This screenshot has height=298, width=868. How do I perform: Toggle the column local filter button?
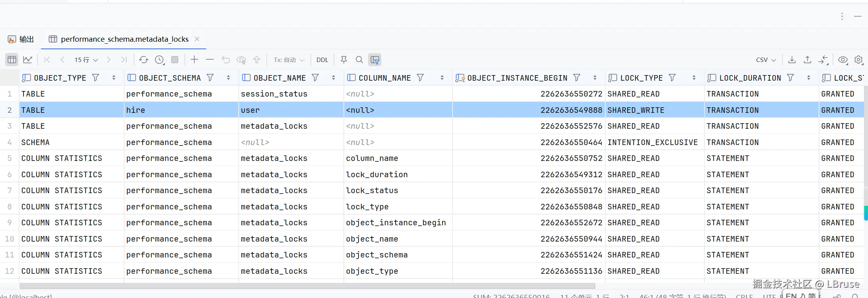375,60
